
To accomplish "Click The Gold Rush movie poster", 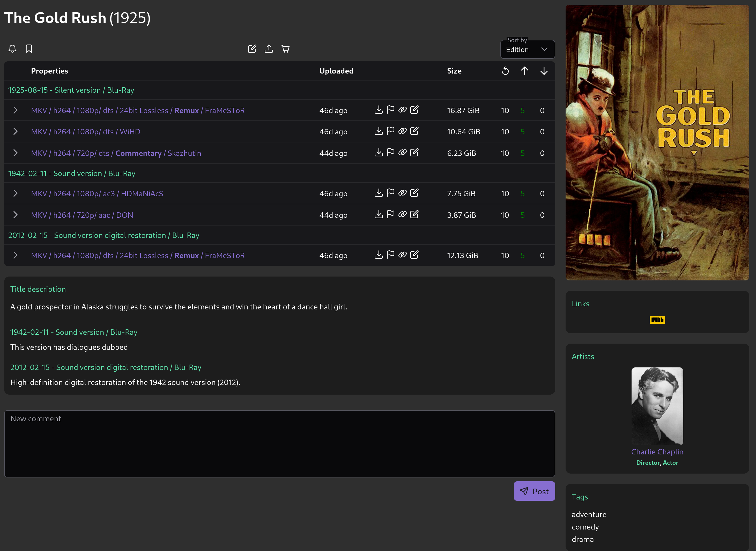I will pos(657,142).
